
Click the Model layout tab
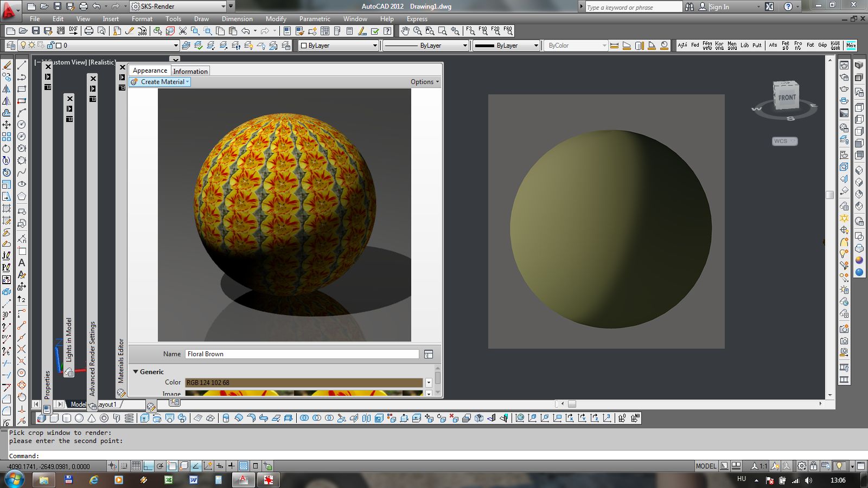[78, 404]
